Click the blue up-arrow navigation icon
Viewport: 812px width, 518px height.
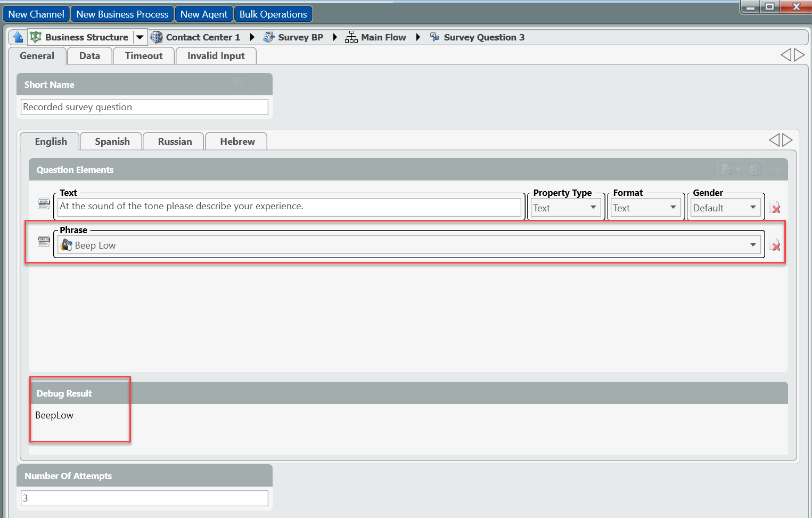[18, 37]
